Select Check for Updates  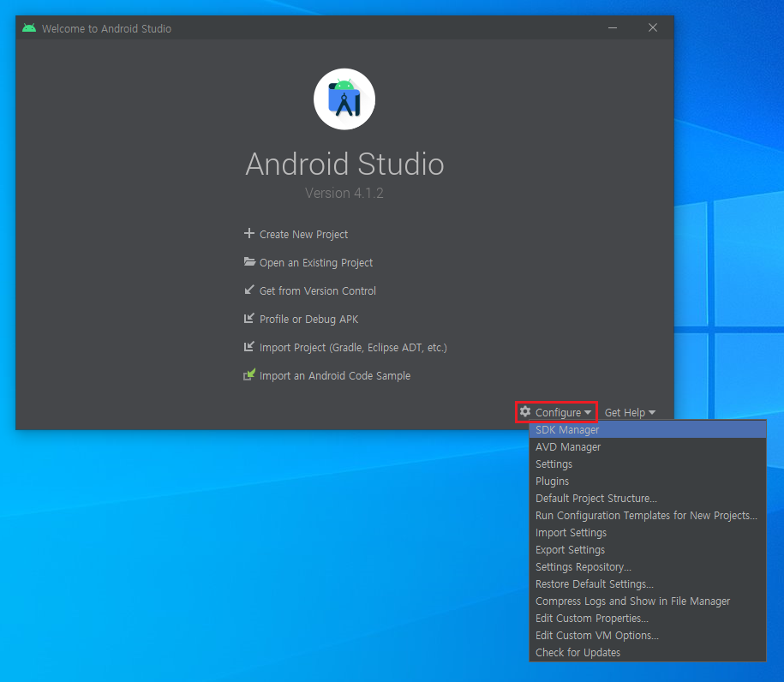click(648, 653)
